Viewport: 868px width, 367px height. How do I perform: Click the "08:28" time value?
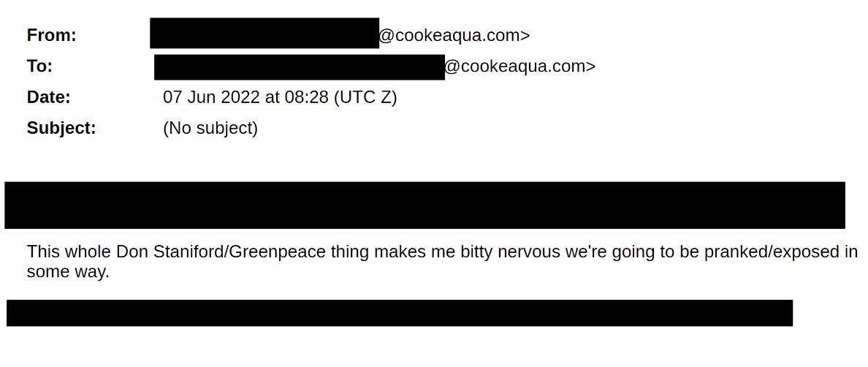click(307, 97)
